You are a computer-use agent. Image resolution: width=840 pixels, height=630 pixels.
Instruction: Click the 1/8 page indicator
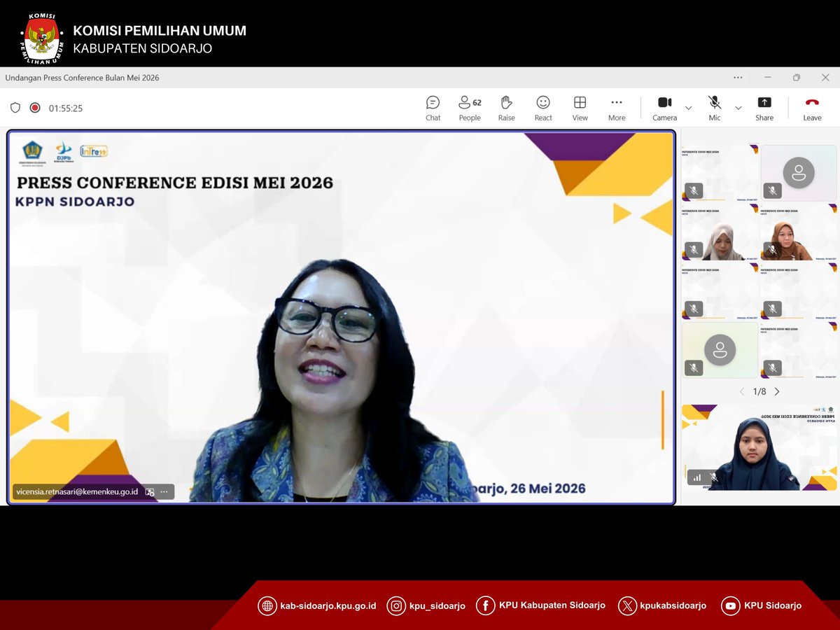759,392
